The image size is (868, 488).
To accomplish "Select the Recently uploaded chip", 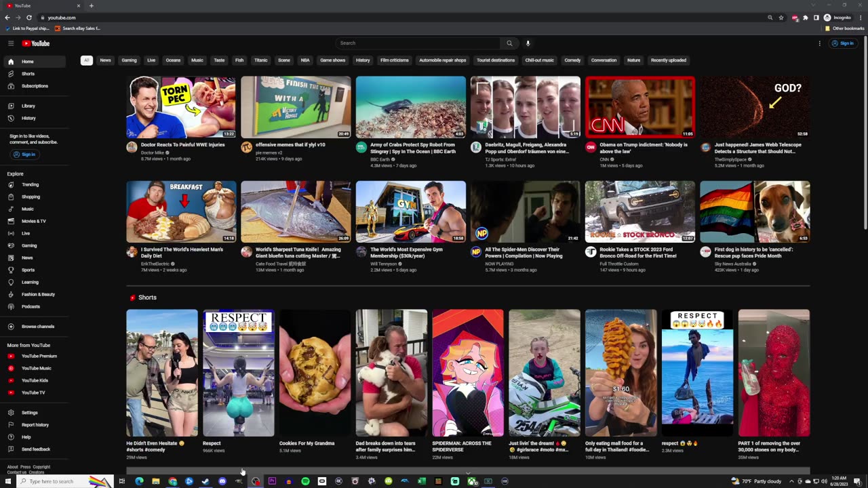I will click(669, 60).
